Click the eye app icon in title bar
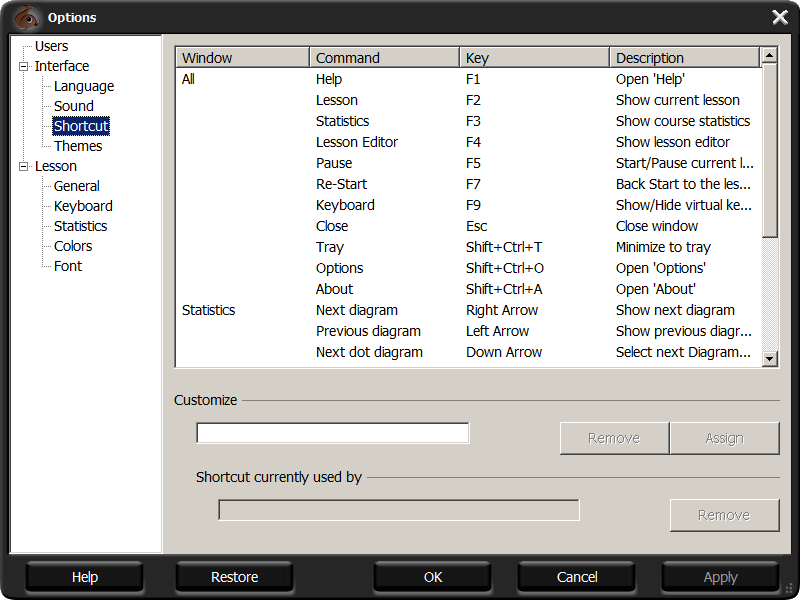800x600 pixels. point(27,17)
